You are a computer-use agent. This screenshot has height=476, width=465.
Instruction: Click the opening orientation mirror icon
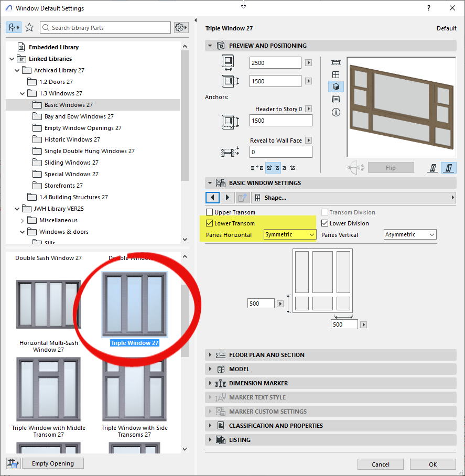(x=356, y=168)
